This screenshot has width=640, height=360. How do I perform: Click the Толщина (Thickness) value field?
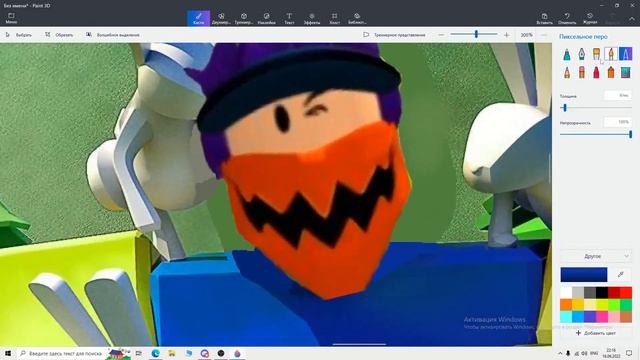click(x=618, y=96)
